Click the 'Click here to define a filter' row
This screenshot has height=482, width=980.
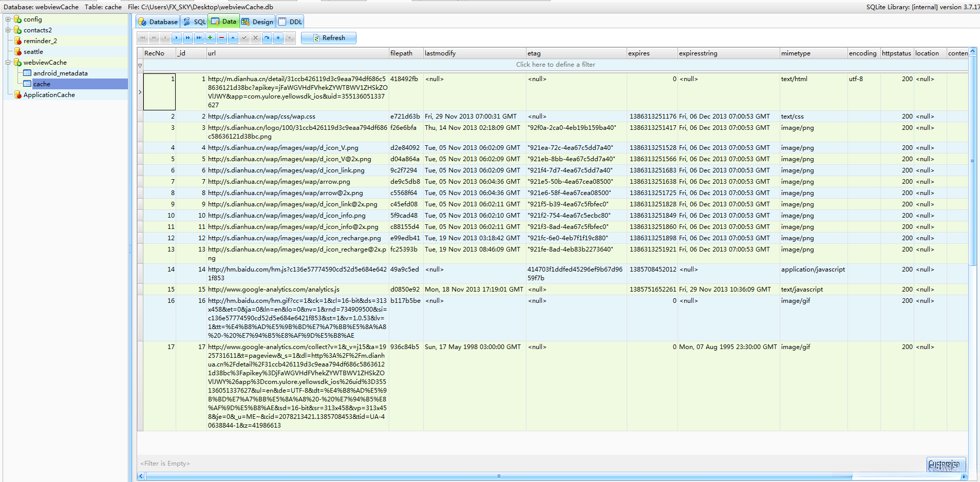click(555, 65)
